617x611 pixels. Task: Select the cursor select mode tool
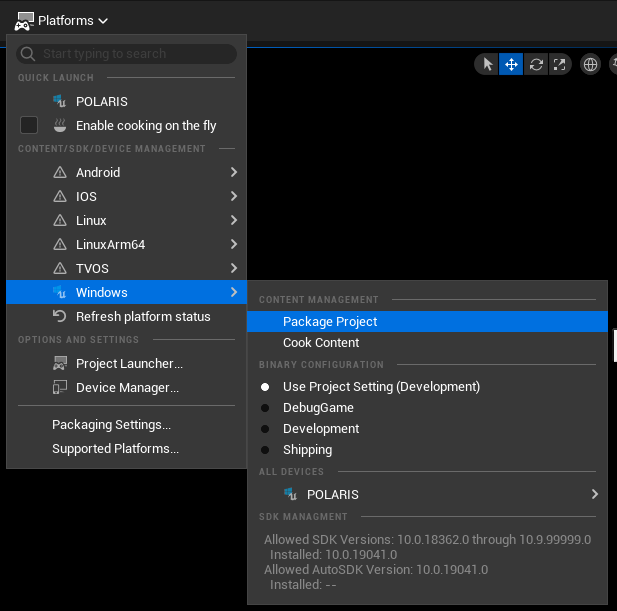click(x=487, y=64)
